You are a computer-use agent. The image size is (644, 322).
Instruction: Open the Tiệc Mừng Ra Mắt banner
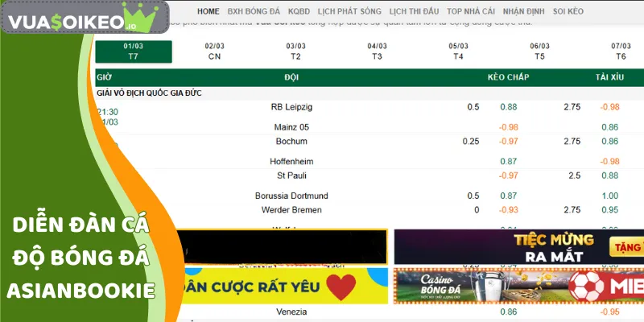(518, 246)
